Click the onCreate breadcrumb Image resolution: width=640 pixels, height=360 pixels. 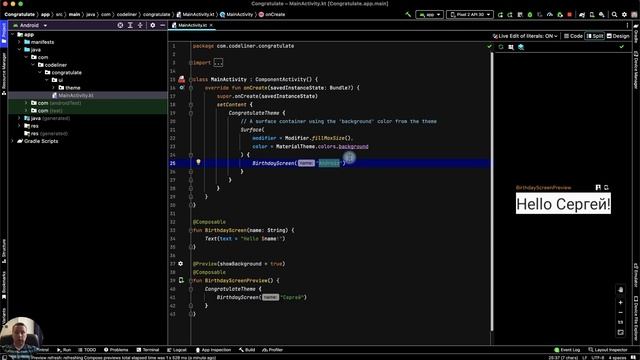[x=272, y=14]
